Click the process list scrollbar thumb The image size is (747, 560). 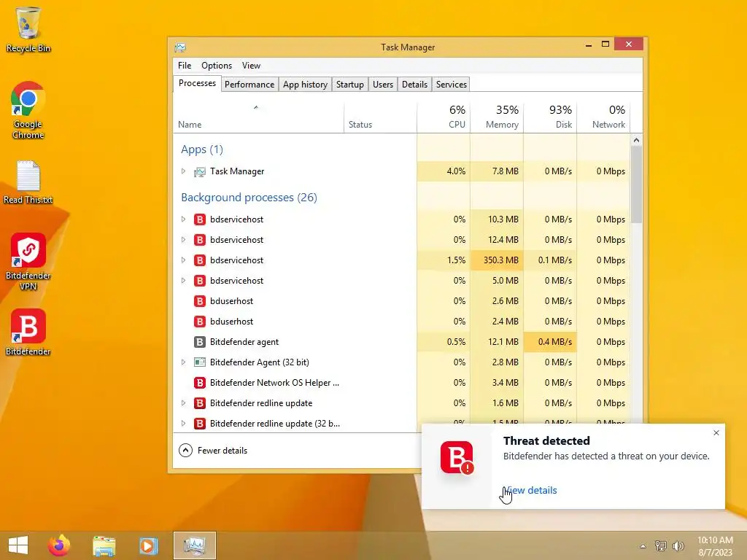tap(636, 184)
